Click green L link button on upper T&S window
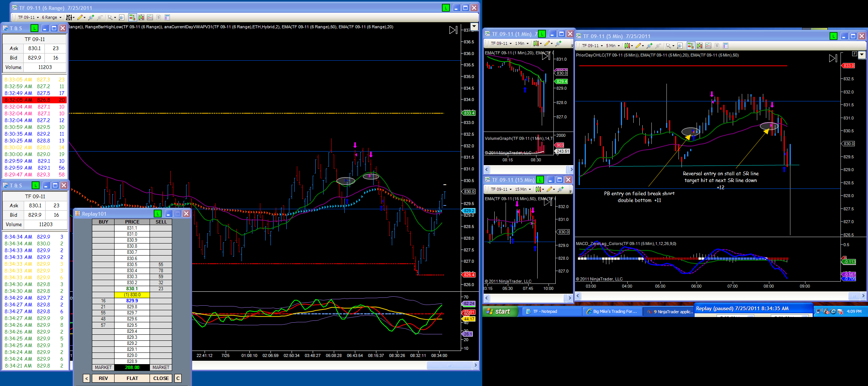This screenshot has height=386, width=868. (34, 28)
